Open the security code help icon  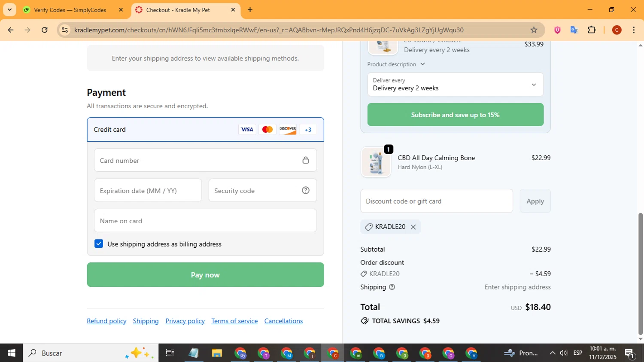click(306, 190)
